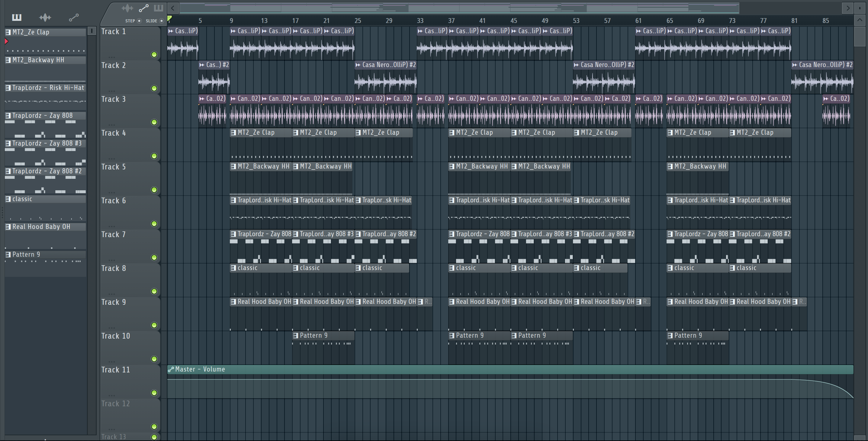
Task: Mute Track 7 with its green light
Action: pos(154,257)
